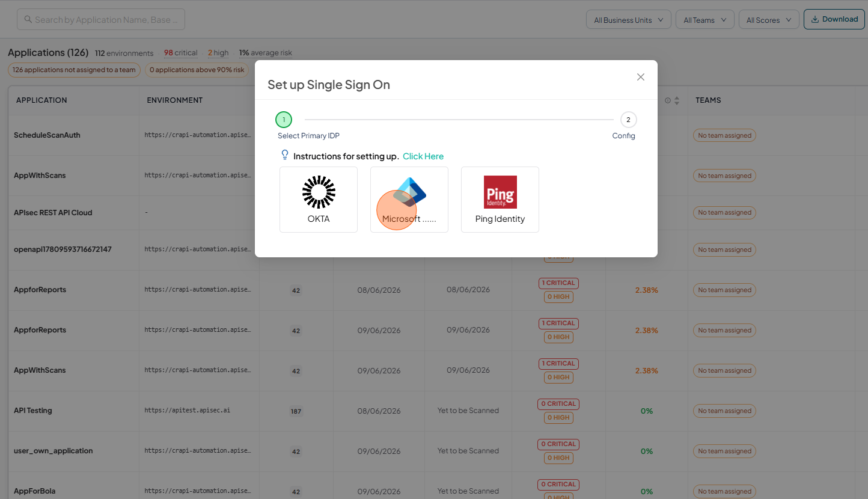Viewport: 868px width, 499px height.
Task: Click 'No team assigned' for APIsec REST API Cloud
Action: pyautogui.click(x=724, y=212)
